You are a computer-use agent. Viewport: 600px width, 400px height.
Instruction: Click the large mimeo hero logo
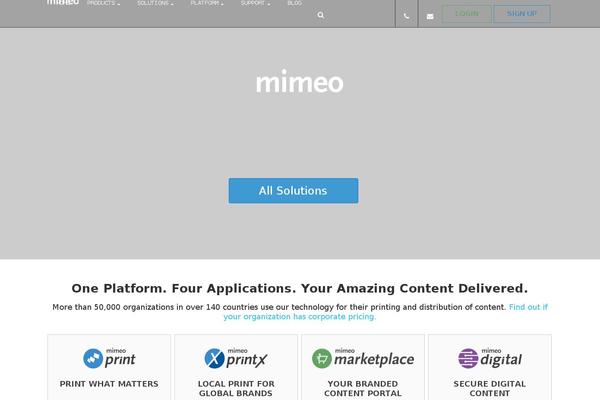click(x=300, y=81)
